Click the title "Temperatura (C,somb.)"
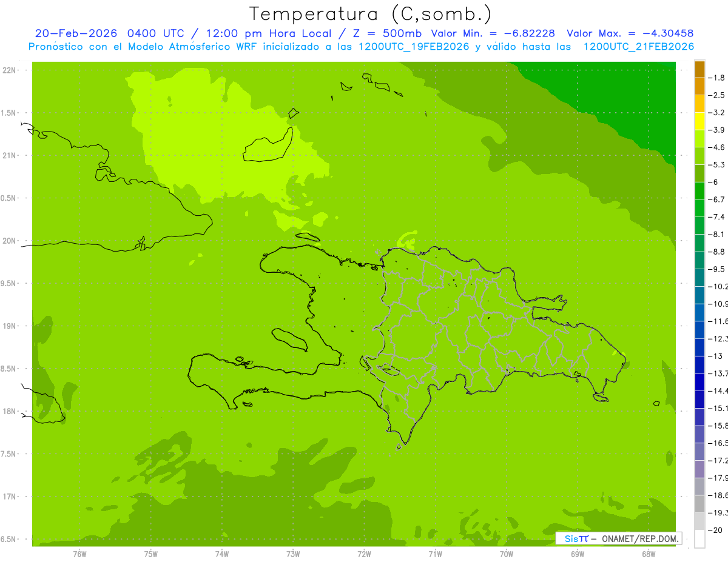The height and width of the screenshot is (562, 728). 370,13
